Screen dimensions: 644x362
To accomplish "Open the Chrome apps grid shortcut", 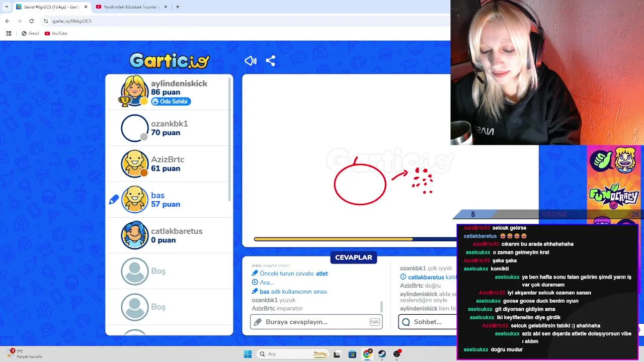I will point(9,33).
